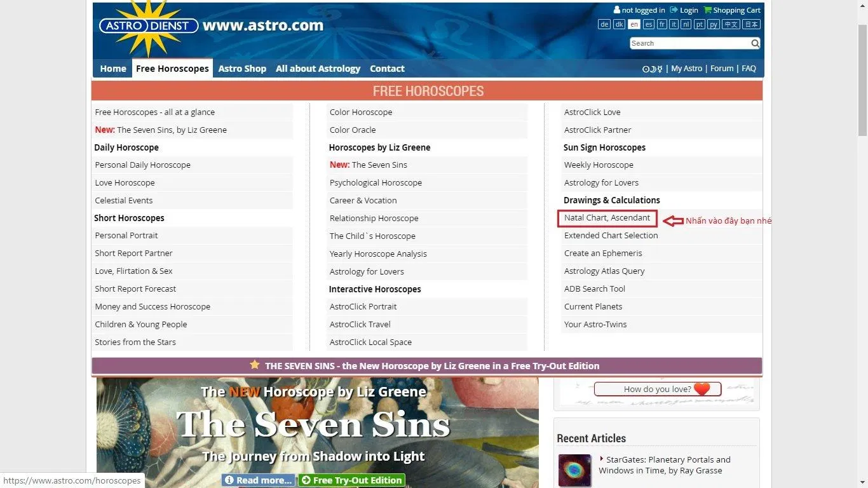The width and height of the screenshot is (868, 488).
Task: Click the search magnifier icon
Action: click(x=755, y=43)
